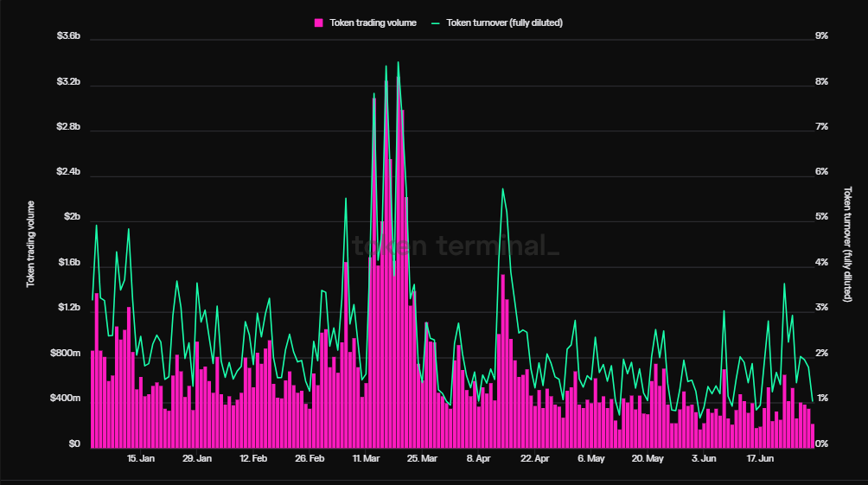The width and height of the screenshot is (868, 485).
Task: Toggle the Token turnover (fully diluted) legend entry
Action: tap(497, 22)
